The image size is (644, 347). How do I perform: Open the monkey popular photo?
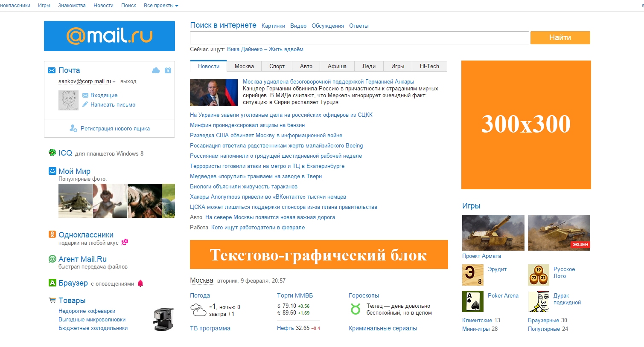coord(110,201)
